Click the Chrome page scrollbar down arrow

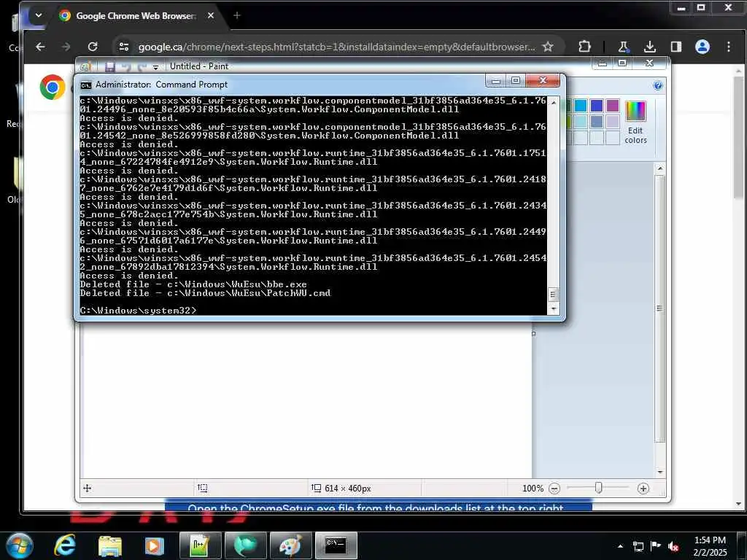[738, 504]
